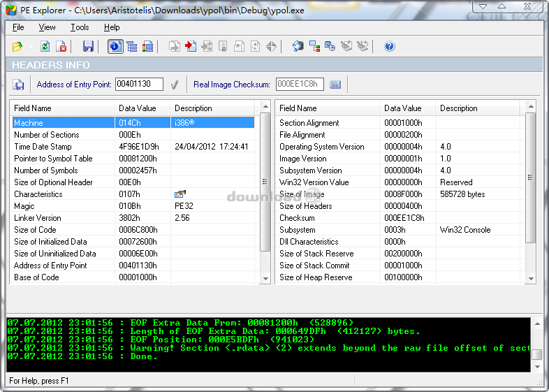
Task: Click the grayed Export viewer page icon
Action: click(x=175, y=47)
